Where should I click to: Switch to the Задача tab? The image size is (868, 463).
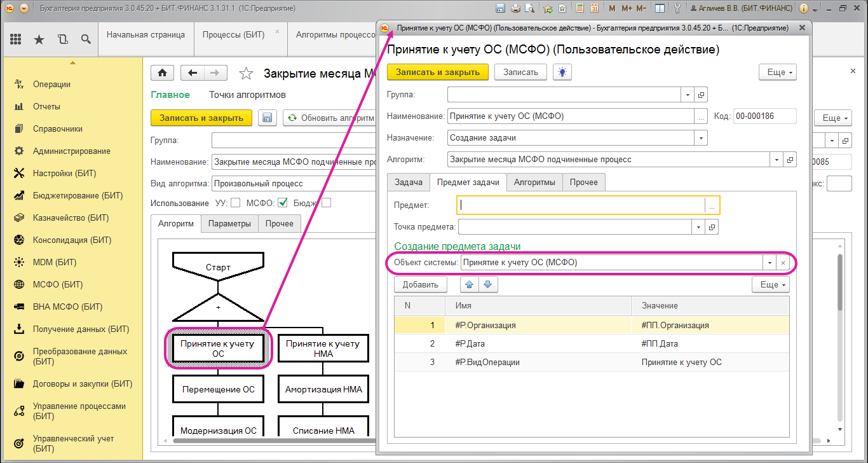(x=409, y=182)
